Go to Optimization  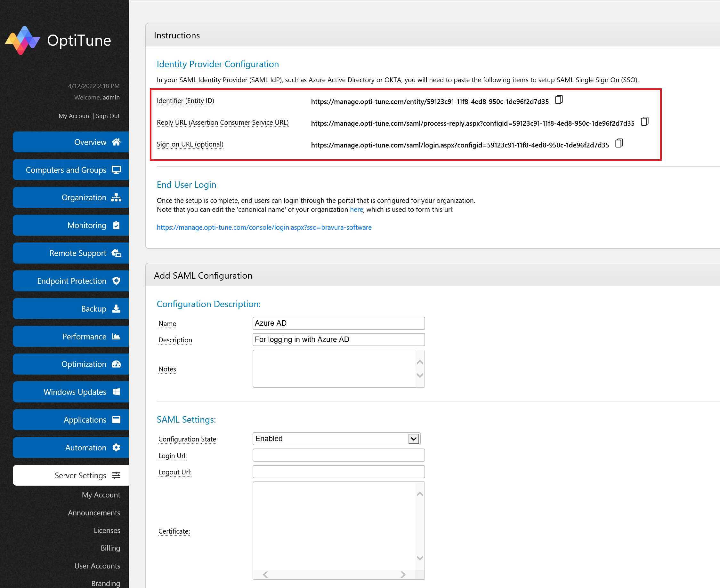click(71, 364)
